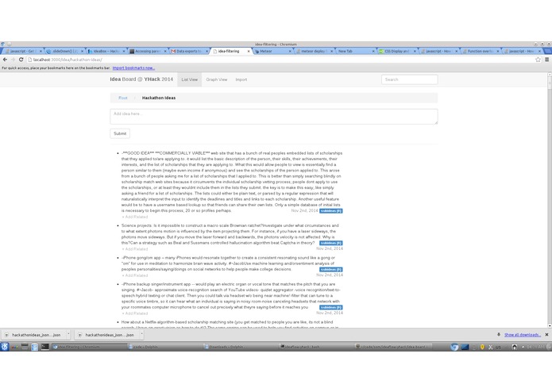Screen dimensions: 552x392
Task: Click the terminal icon in the taskbar
Action: tap(44, 347)
